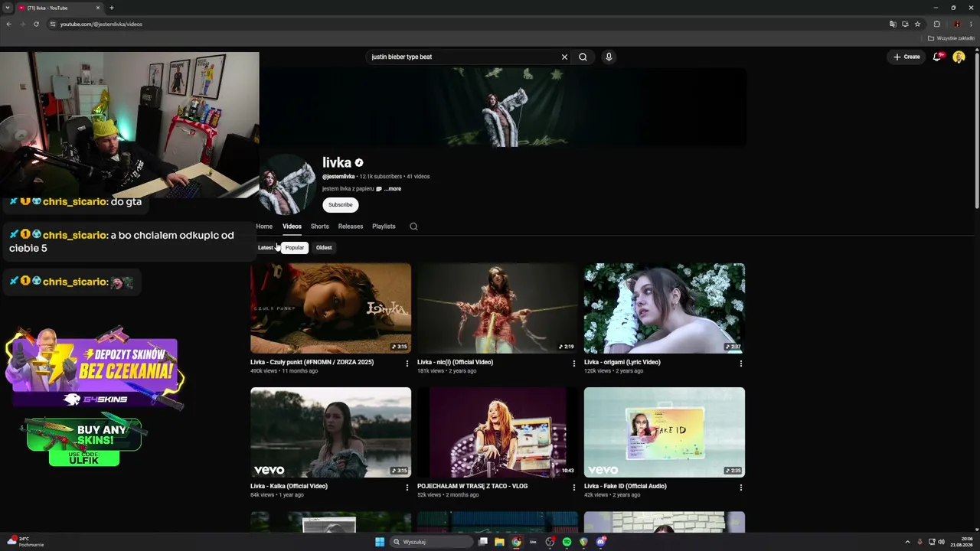
Task: Open options for Livka - nic(I) video
Action: (573, 364)
